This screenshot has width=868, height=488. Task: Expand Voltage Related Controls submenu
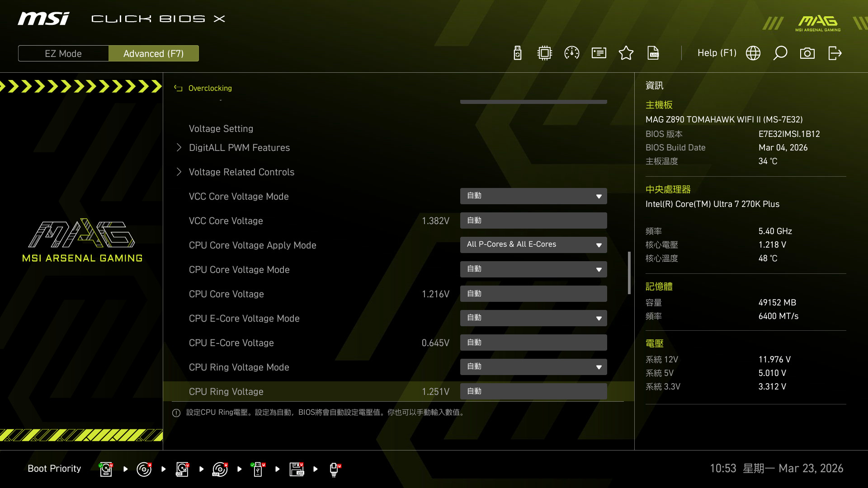(241, 172)
